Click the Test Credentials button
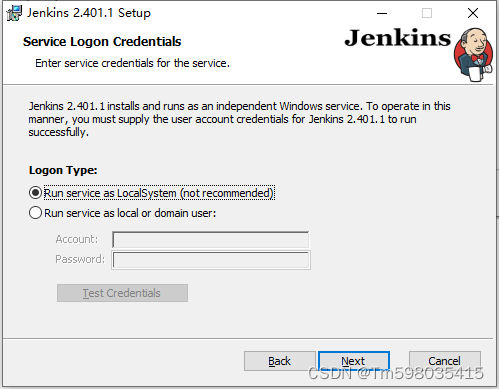This screenshot has width=499, height=389. [122, 293]
